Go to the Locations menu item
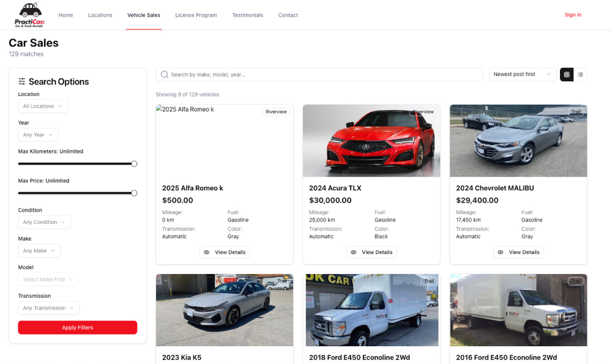Viewport: 612px width, 364px height. 100,15
